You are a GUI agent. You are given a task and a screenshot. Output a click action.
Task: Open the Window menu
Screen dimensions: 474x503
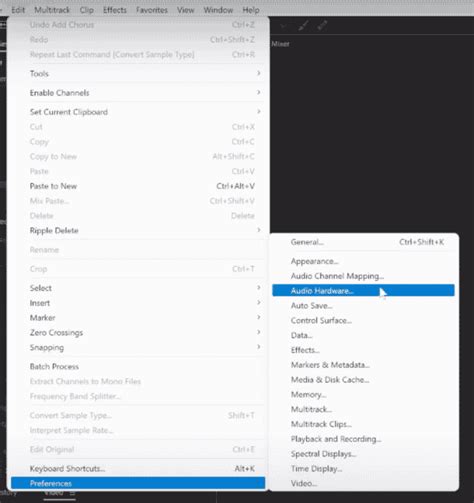click(218, 10)
